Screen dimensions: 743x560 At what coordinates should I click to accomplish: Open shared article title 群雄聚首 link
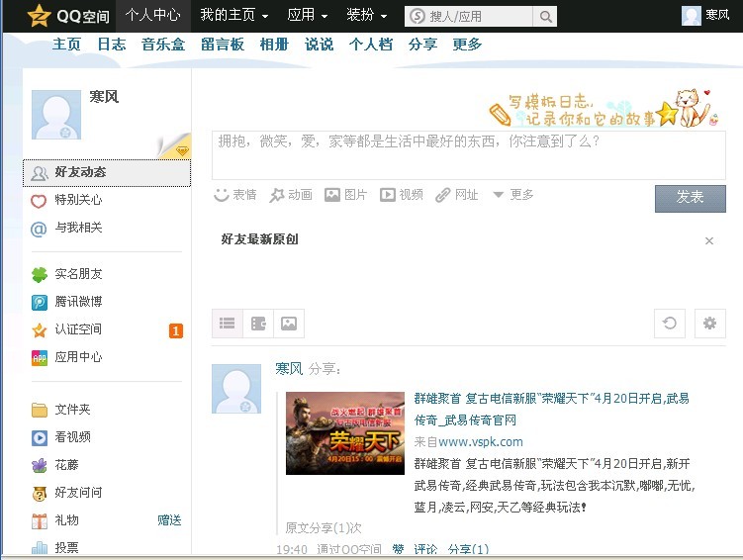click(x=552, y=409)
